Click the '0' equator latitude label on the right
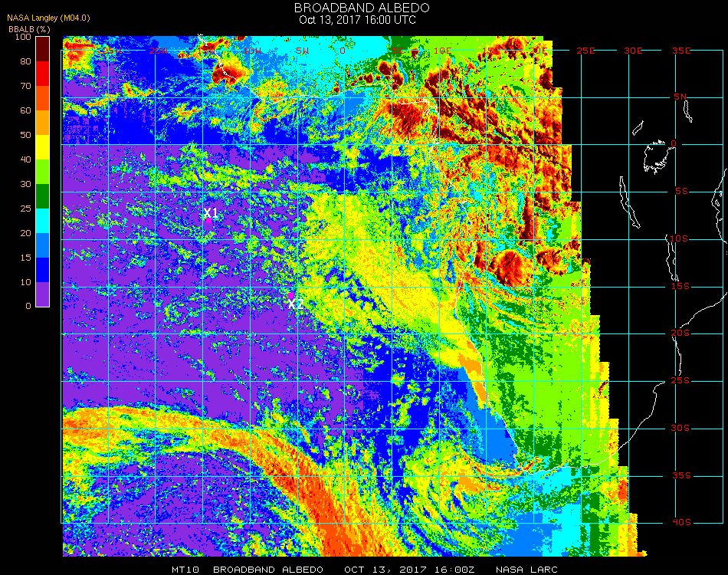This screenshot has width=728, height=575. pyautogui.click(x=674, y=144)
